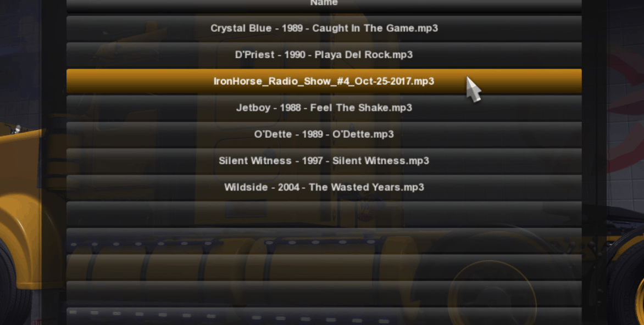Click the partially visible bottom list row

click(x=324, y=316)
